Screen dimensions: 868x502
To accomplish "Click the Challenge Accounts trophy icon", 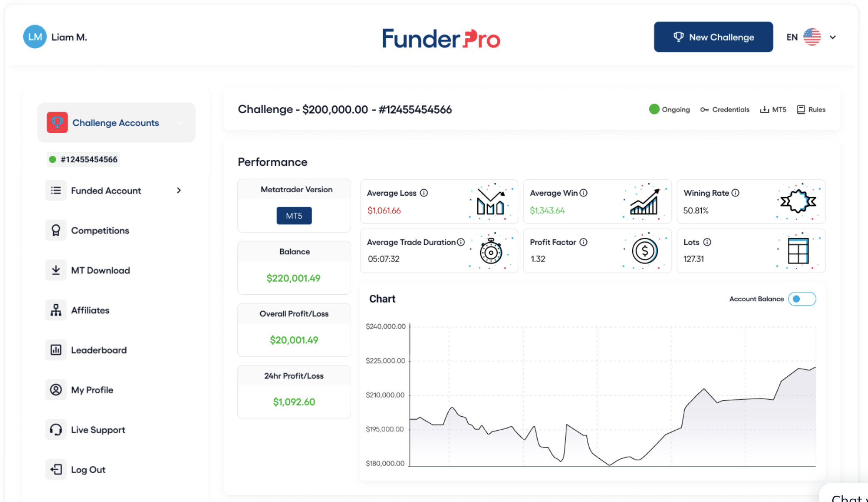I will [x=57, y=122].
